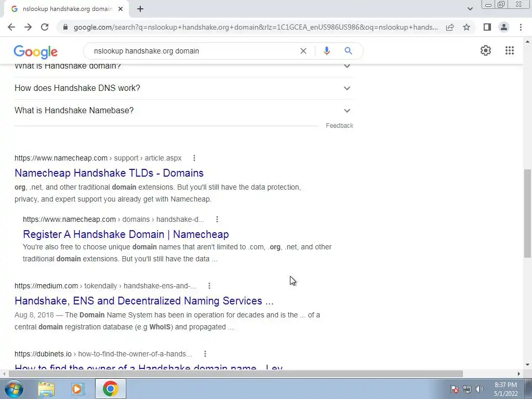This screenshot has height=399, width=532.
Task: Open the Action Center flag icon
Action: [455, 389]
